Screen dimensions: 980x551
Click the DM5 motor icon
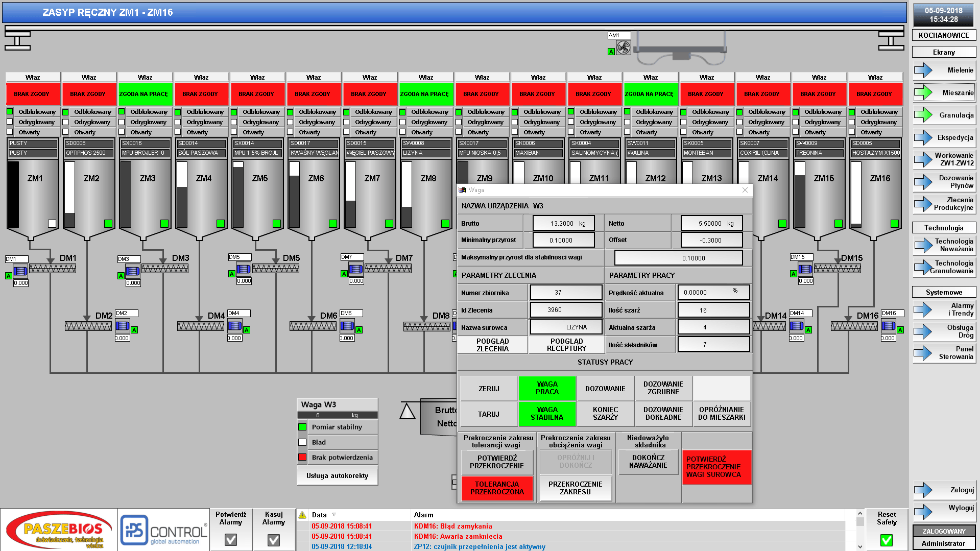pos(244,269)
